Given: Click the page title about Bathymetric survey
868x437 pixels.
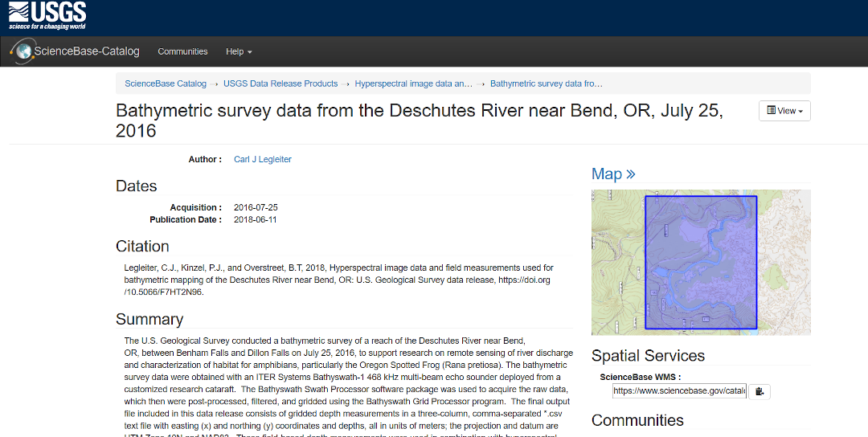Looking at the screenshot, I should coord(420,120).
